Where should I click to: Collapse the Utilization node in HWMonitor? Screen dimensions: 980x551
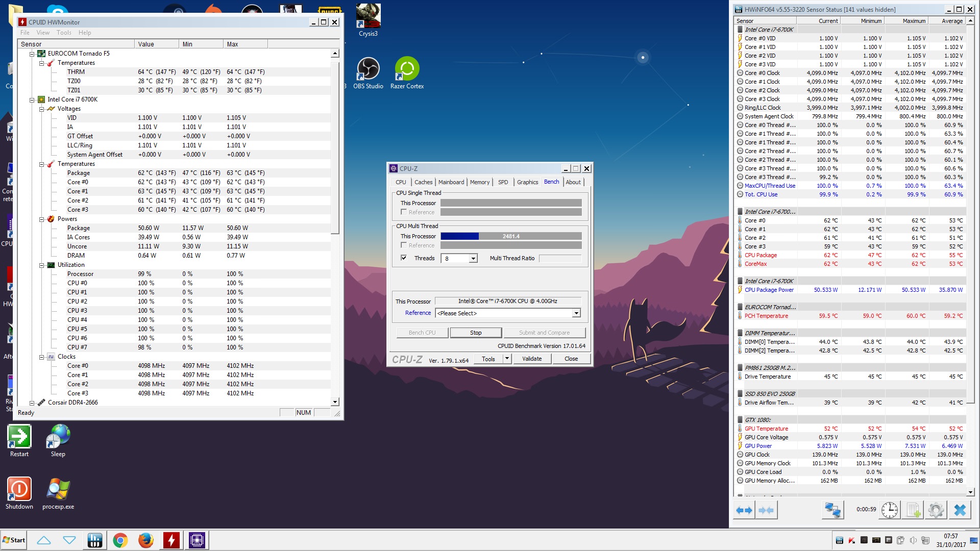coord(41,265)
